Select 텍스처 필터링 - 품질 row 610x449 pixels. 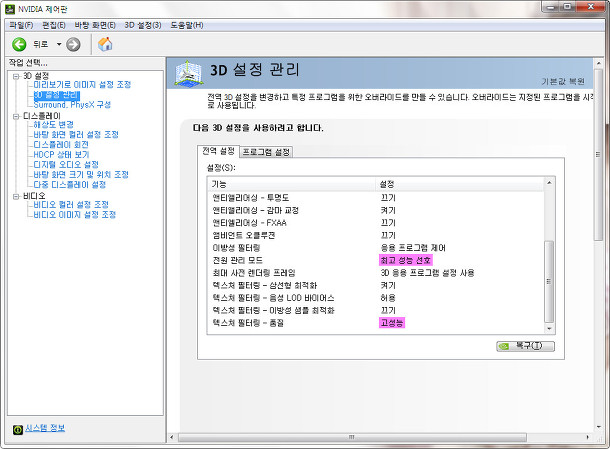coord(376,323)
